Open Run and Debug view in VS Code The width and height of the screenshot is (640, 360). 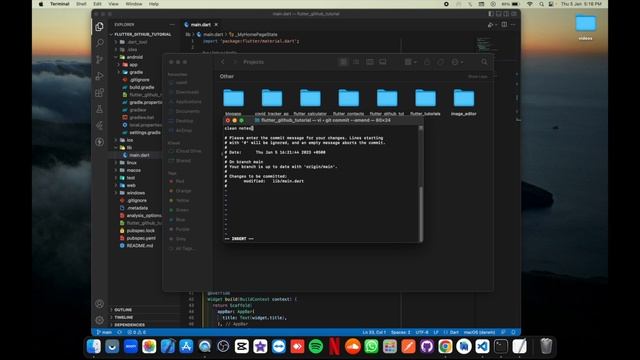pos(99,76)
